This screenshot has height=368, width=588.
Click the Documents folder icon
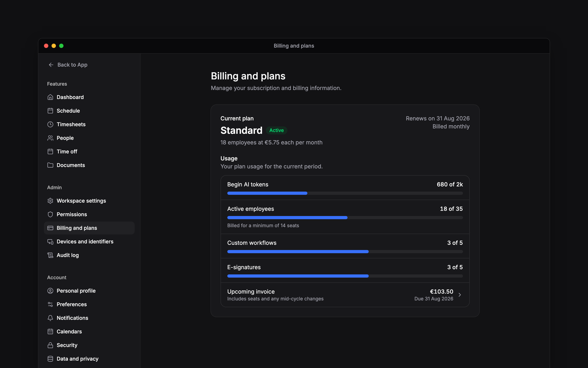tap(50, 165)
